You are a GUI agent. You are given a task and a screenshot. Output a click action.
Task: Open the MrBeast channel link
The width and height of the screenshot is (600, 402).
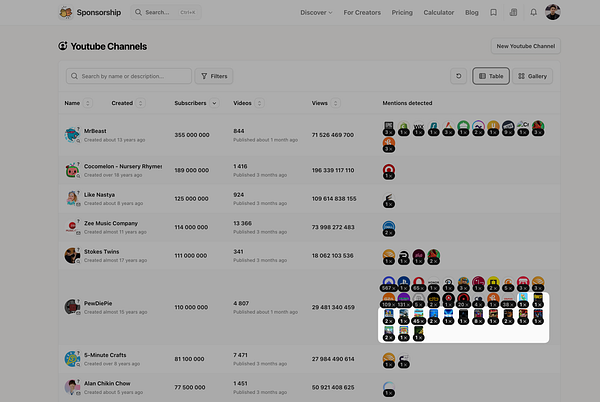(95, 131)
